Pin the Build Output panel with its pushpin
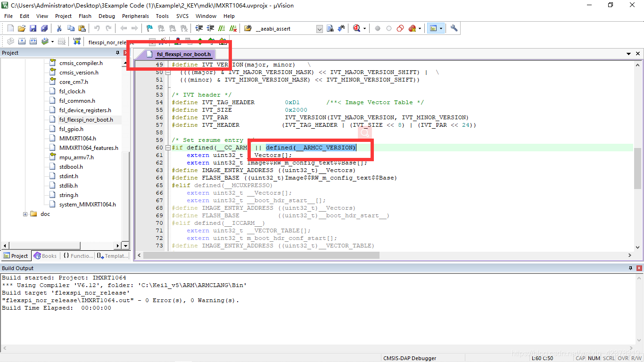The width and height of the screenshot is (644, 362). pyautogui.click(x=631, y=268)
